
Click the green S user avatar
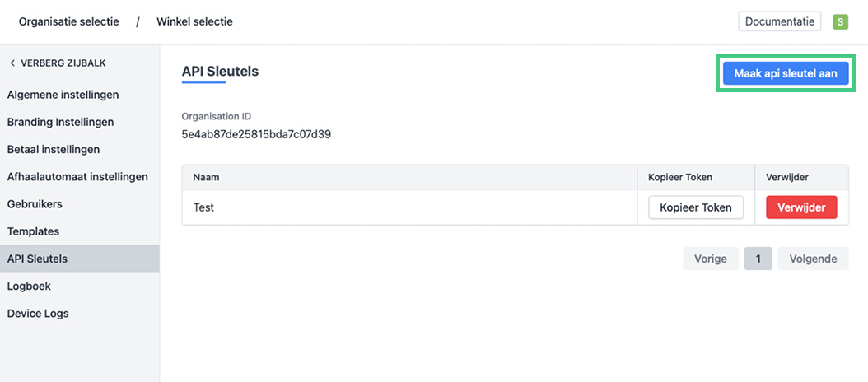[x=840, y=22]
